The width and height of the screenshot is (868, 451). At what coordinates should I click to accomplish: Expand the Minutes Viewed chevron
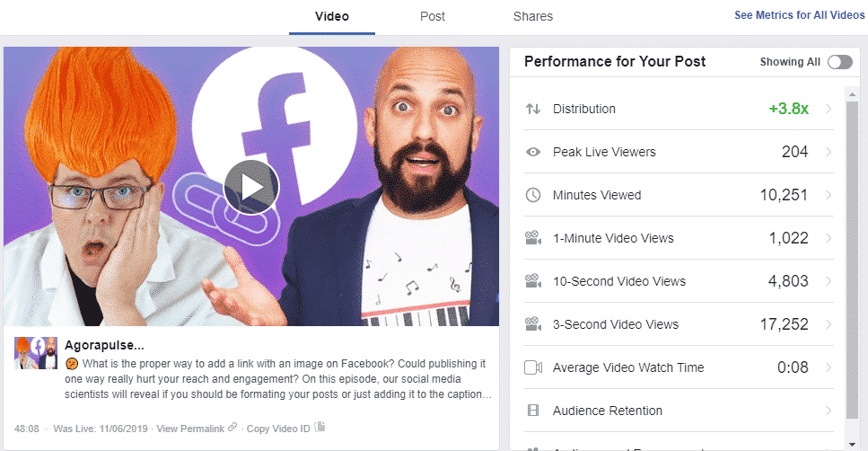(829, 195)
